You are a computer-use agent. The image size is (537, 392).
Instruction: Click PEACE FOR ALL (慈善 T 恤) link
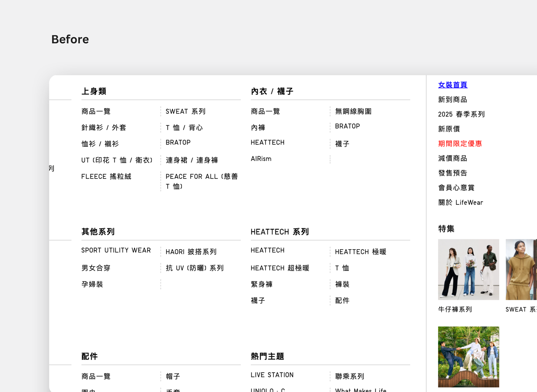pos(201,181)
